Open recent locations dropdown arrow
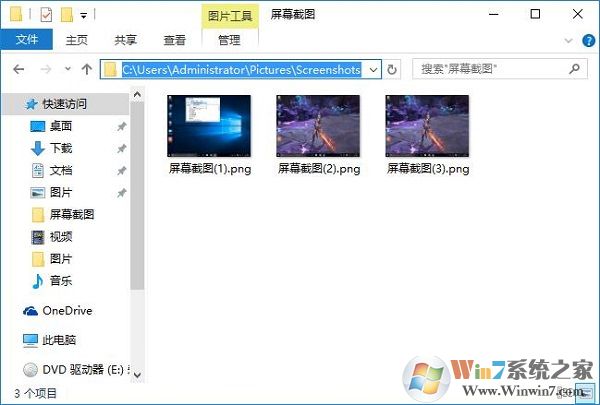This screenshot has width=600, height=405. [67, 70]
